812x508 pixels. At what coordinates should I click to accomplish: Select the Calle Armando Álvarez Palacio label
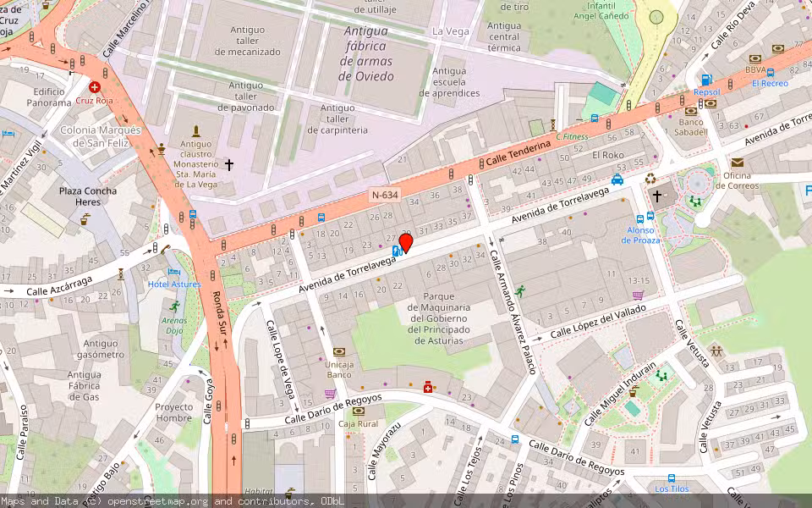(x=513, y=312)
